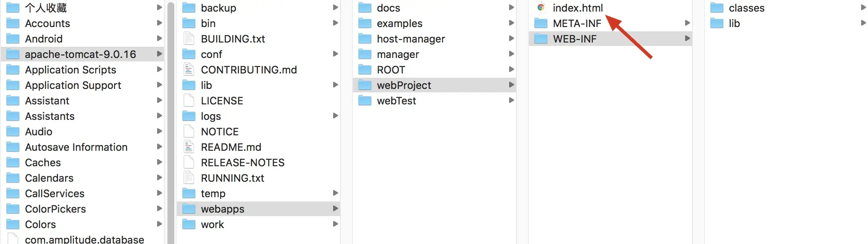Select the Caches folder
The width and height of the screenshot is (868, 244).
pos(82,162)
